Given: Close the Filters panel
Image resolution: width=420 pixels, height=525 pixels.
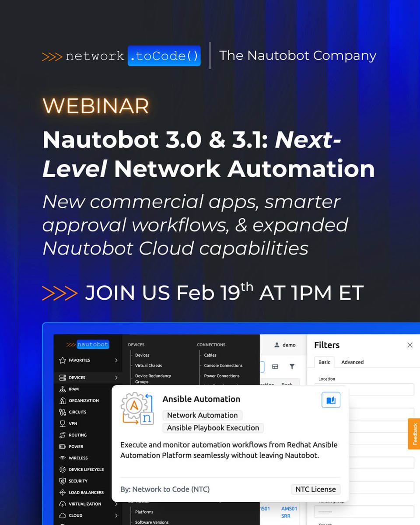Looking at the screenshot, I should point(410,345).
